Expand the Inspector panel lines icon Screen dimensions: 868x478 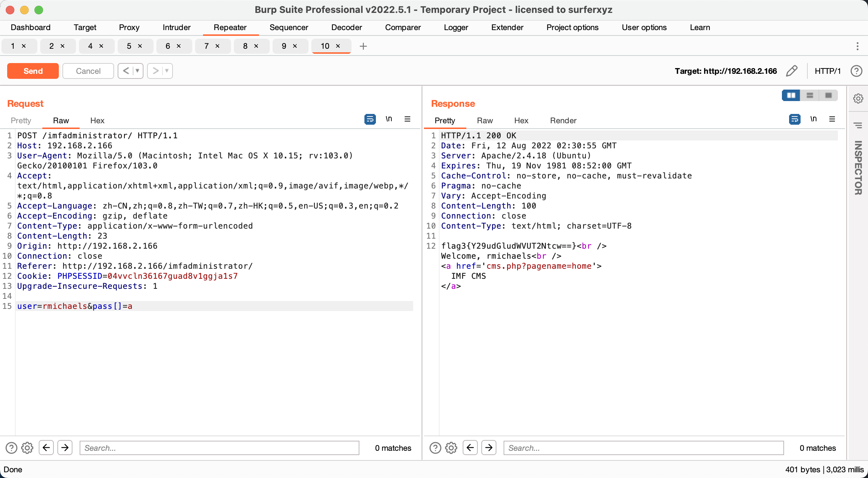point(858,125)
